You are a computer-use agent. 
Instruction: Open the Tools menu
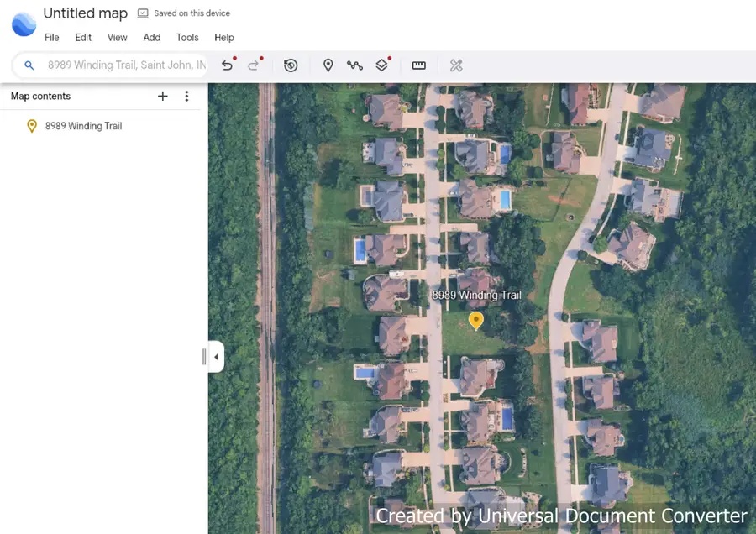(186, 37)
